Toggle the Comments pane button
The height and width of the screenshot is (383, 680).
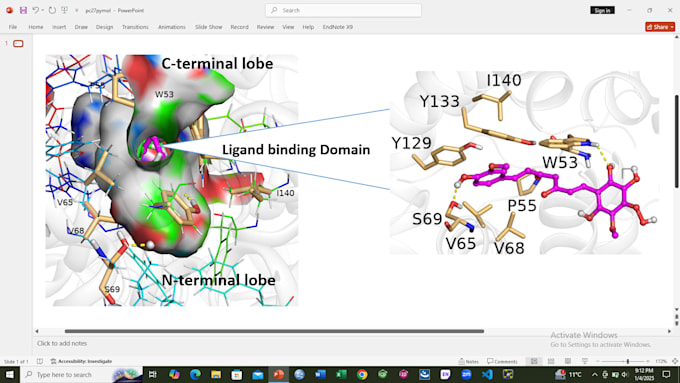coord(502,361)
